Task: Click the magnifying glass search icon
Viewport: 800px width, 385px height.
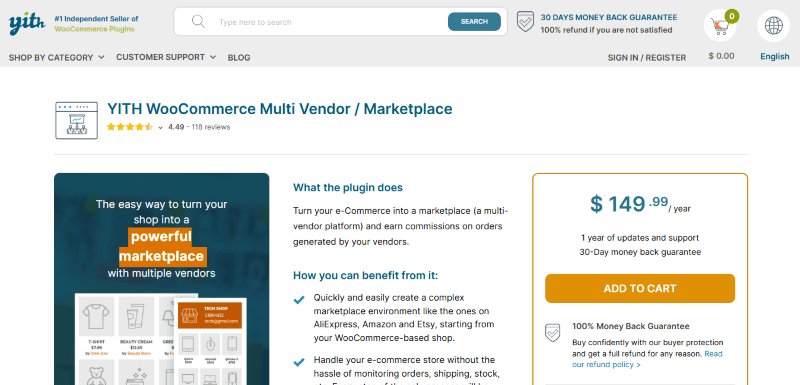Action: coord(198,21)
